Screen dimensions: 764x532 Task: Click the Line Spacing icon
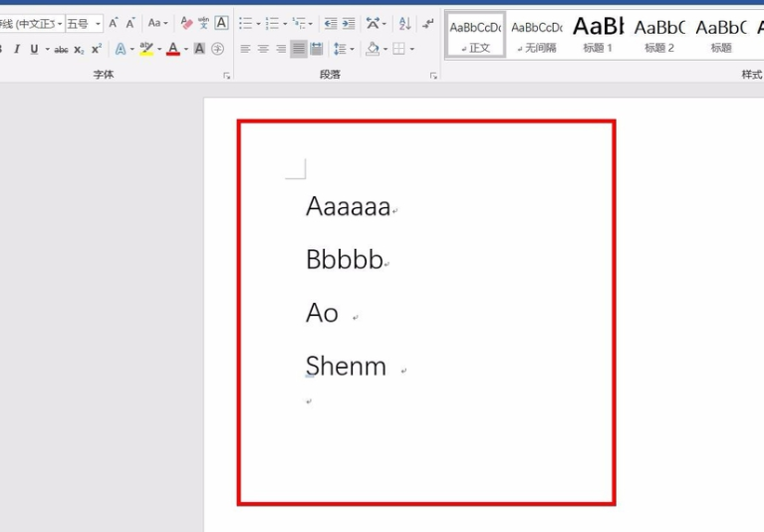pyautogui.click(x=340, y=49)
